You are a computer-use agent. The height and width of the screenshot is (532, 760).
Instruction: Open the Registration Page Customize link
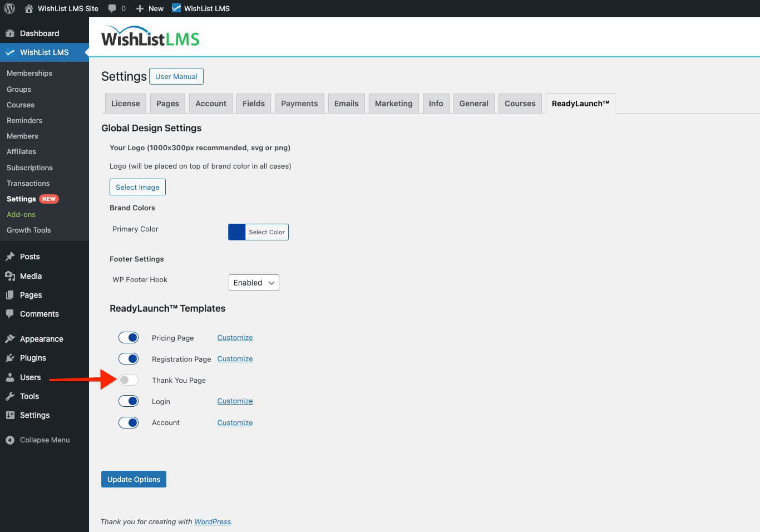234,358
